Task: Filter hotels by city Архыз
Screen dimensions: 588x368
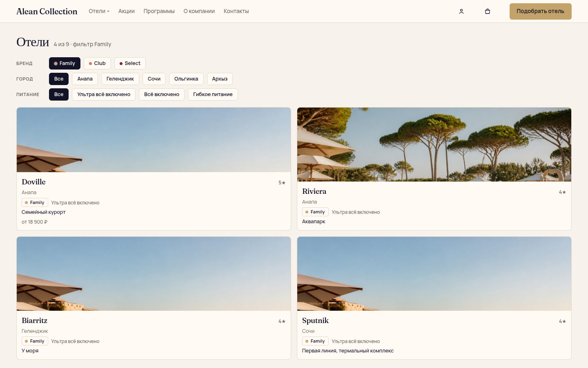Action: coord(220,79)
